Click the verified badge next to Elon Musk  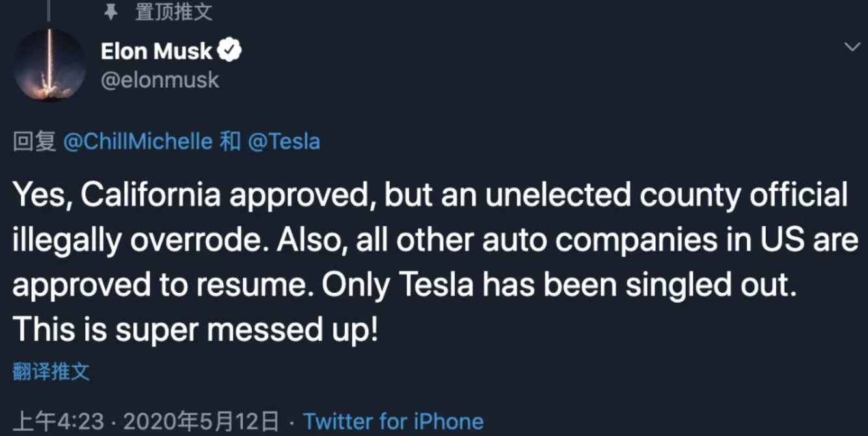pos(229,50)
